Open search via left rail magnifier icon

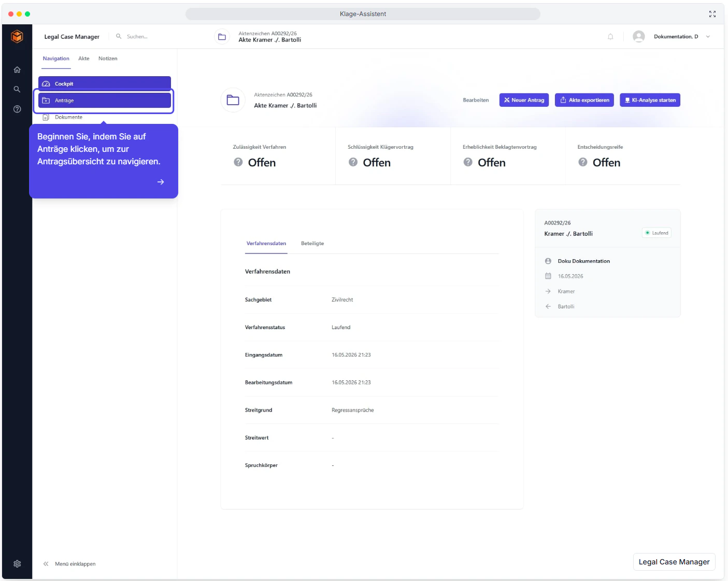pyautogui.click(x=17, y=89)
